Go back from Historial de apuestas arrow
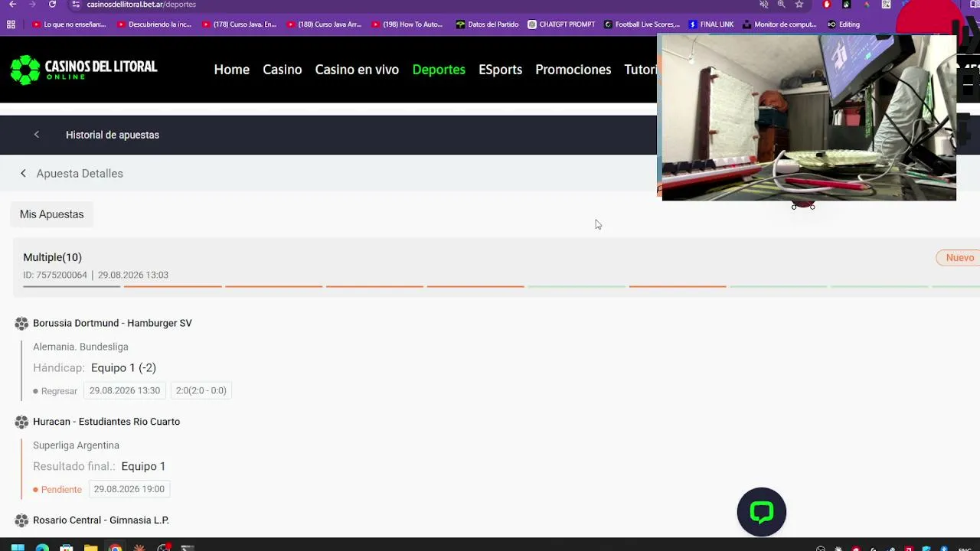This screenshot has height=551, width=980. [x=36, y=135]
